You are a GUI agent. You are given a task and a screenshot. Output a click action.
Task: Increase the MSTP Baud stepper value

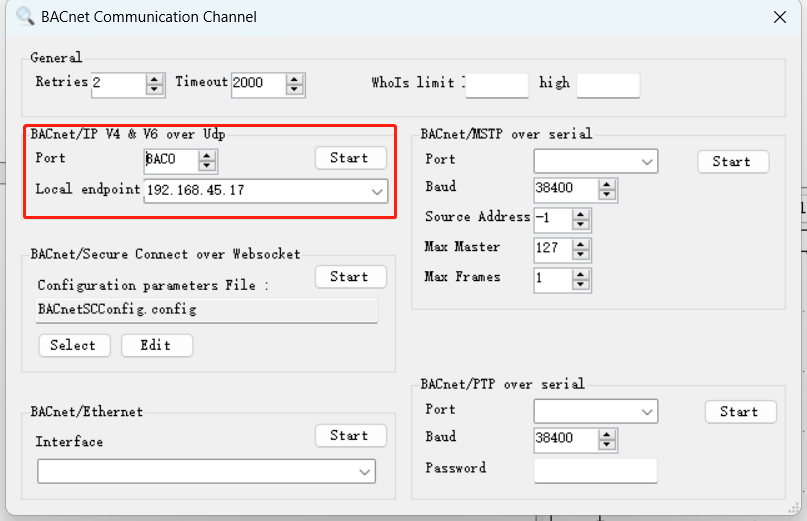[x=607, y=183]
